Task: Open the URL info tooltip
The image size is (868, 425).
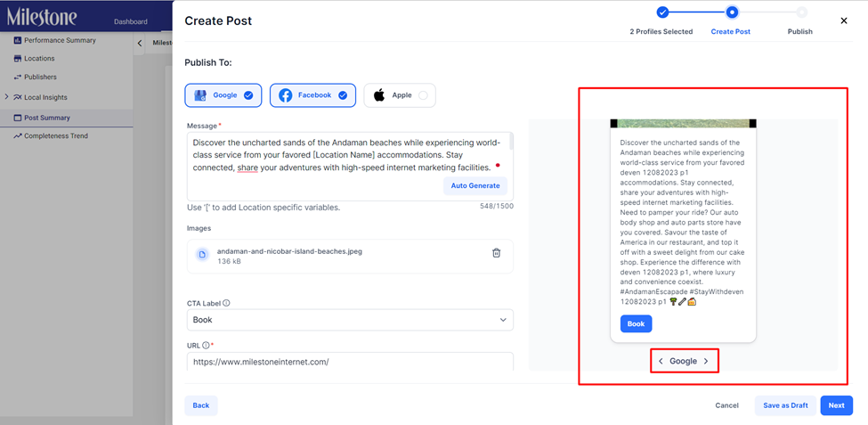Action: 206,345
